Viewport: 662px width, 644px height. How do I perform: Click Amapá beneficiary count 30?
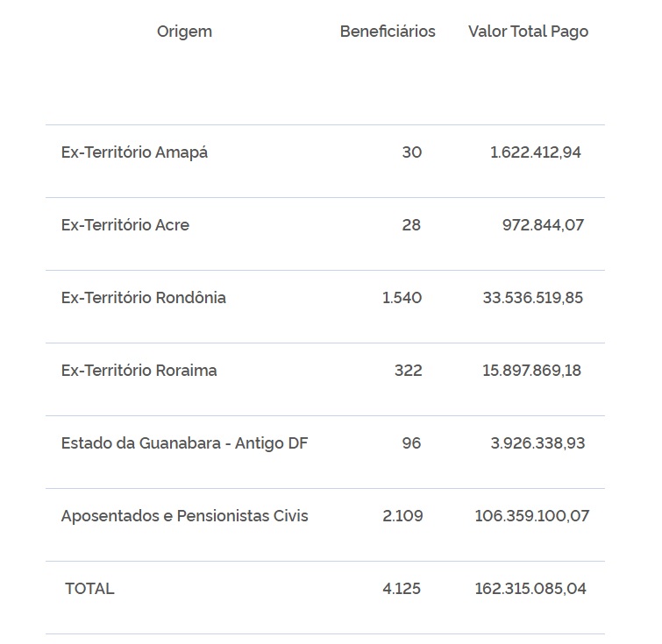(x=411, y=152)
